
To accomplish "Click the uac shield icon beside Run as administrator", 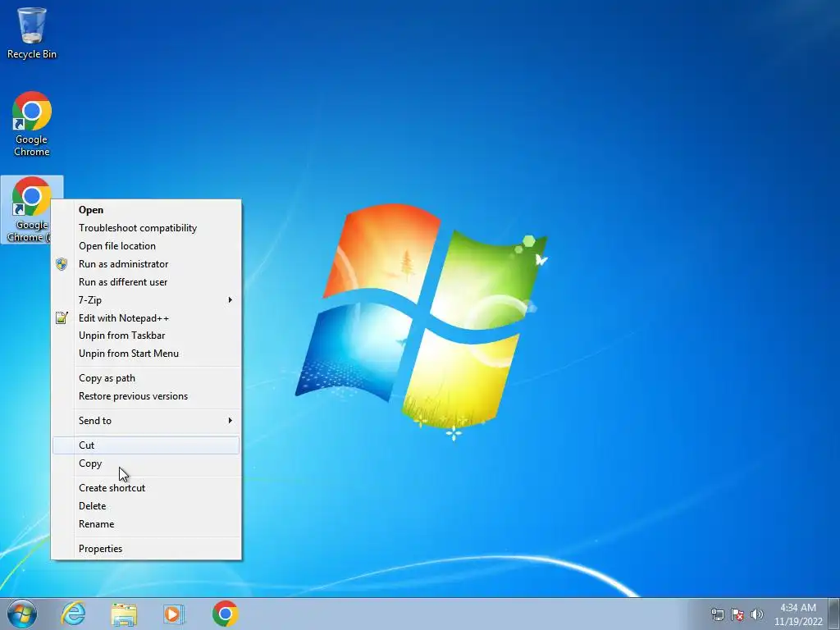I will coord(62,263).
